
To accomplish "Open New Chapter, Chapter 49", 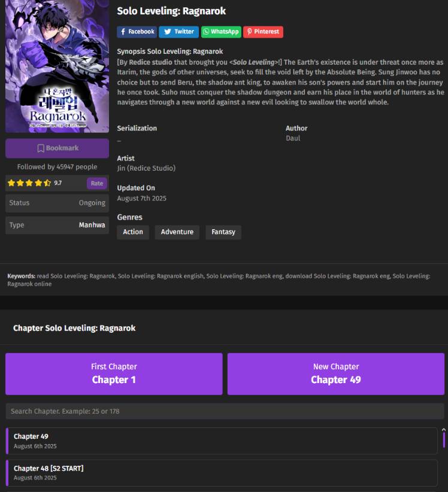I will pyautogui.click(x=336, y=373).
